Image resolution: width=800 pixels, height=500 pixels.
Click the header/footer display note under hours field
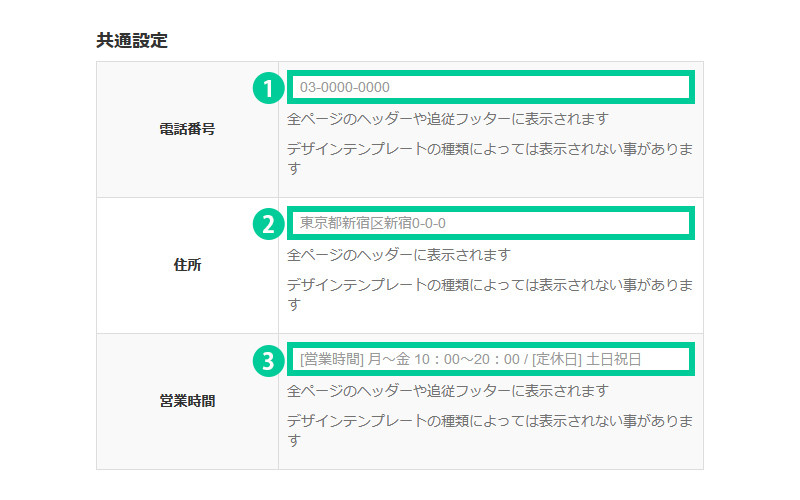(x=447, y=391)
